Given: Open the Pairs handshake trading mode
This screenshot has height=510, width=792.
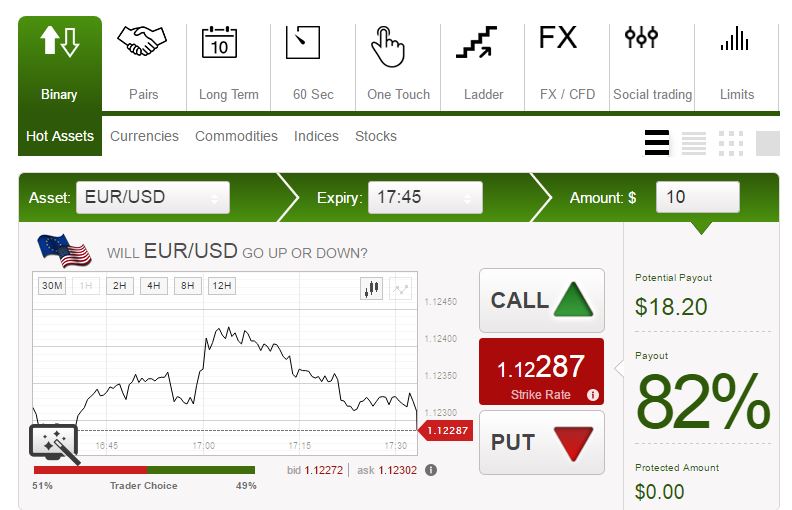Looking at the screenshot, I should click(x=142, y=41).
